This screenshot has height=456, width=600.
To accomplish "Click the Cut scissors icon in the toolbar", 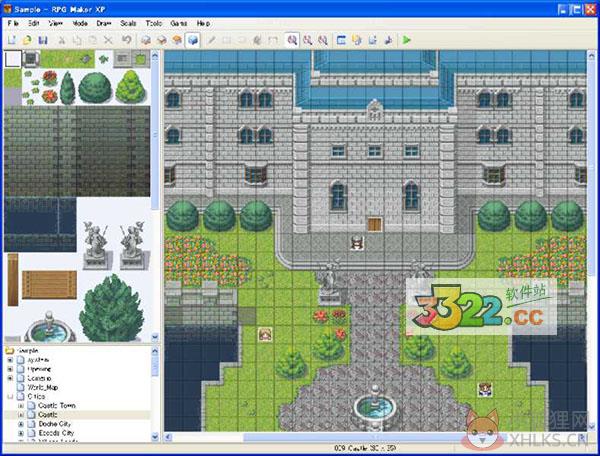I will 61,40.
